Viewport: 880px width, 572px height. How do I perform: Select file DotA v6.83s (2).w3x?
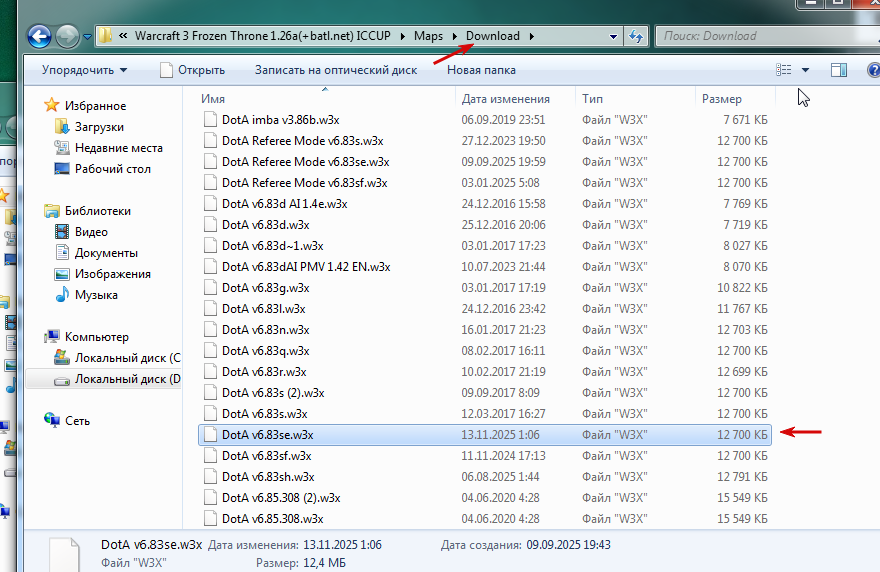(273, 392)
